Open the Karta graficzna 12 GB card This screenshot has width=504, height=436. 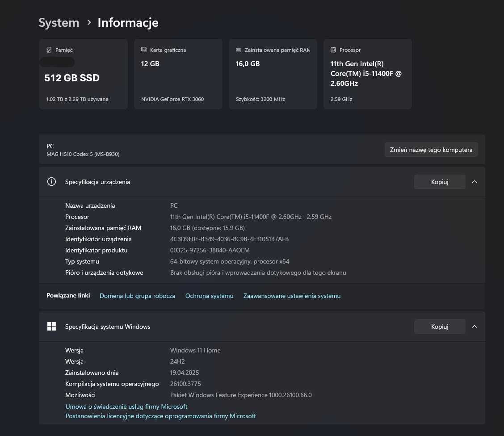178,74
